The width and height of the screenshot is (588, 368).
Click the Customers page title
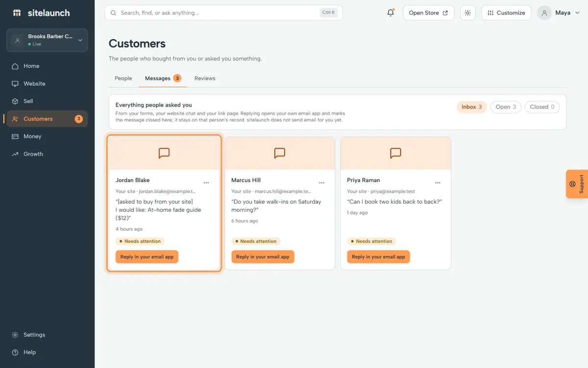pyautogui.click(x=137, y=44)
